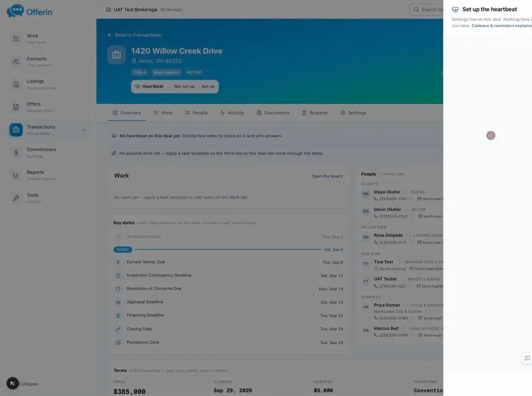Switch to the Documents tab

pos(273,113)
